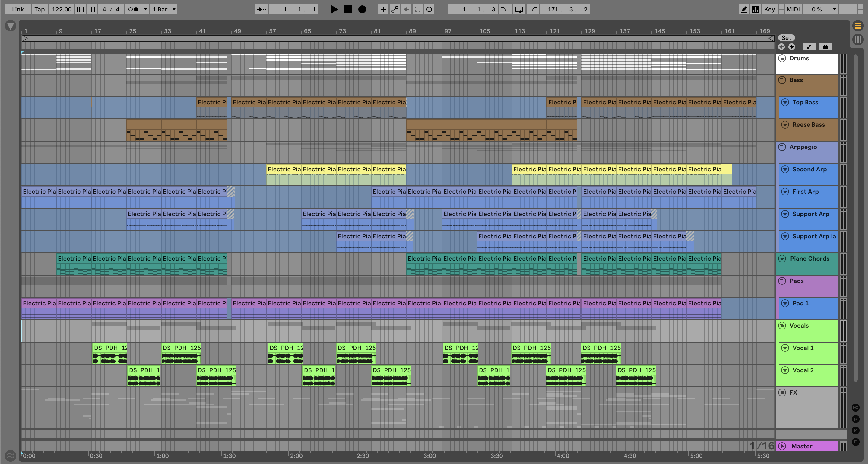Unfold the Vocal 1 track
This screenshot has height=464, width=868.
click(x=785, y=348)
